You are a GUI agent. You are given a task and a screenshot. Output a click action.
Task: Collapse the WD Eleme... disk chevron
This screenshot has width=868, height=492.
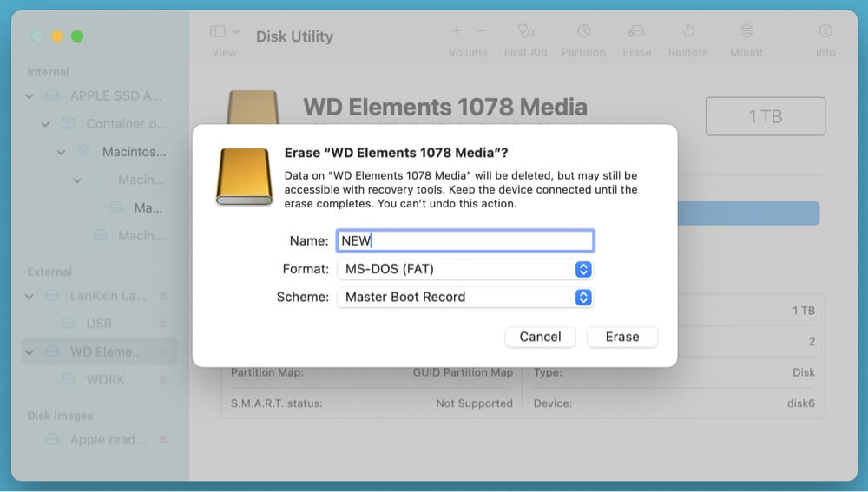[x=30, y=352]
